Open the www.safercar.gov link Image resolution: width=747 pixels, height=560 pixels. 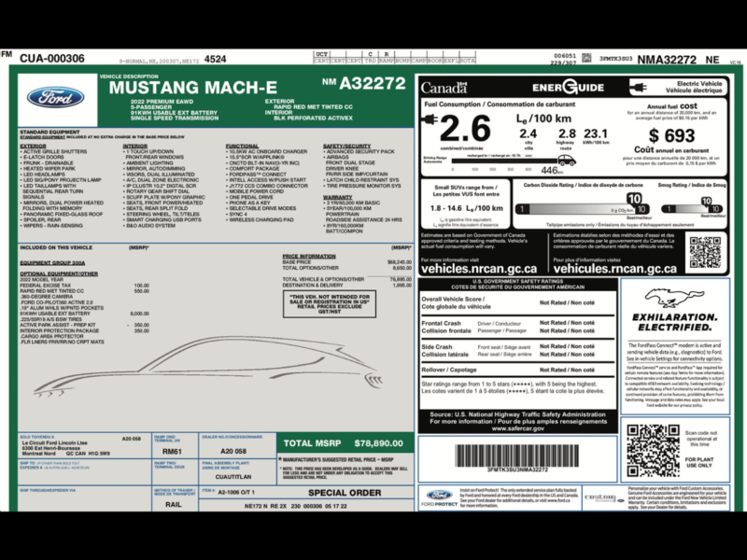[x=518, y=428]
